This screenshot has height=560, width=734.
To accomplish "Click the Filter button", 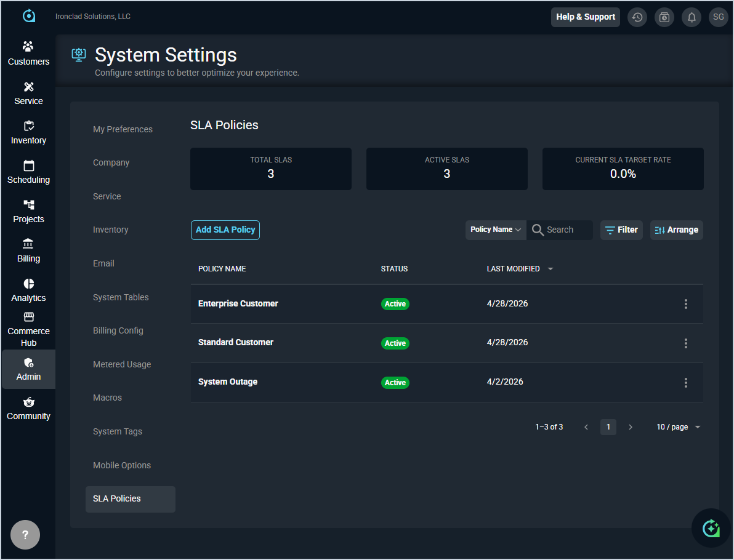I will click(621, 230).
